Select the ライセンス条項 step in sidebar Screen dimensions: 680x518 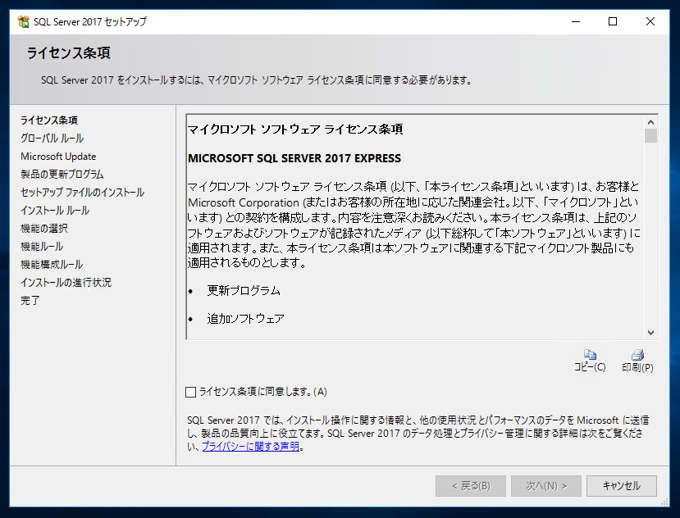click(x=49, y=120)
